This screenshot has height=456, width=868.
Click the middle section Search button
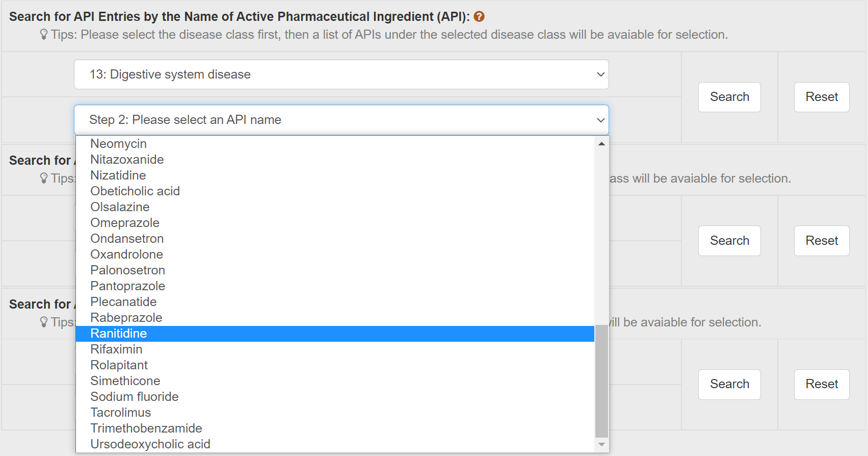tap(729, 241)
